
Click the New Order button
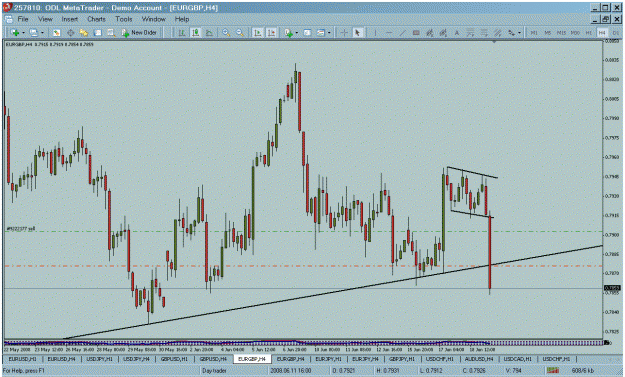[139, 33]
